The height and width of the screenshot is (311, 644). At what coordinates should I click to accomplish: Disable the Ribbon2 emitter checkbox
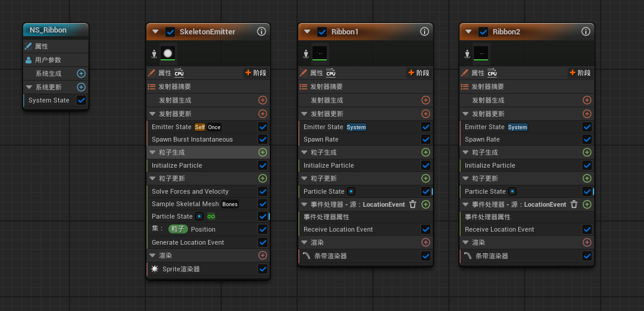pyautogui.click(x=483, y=31)
